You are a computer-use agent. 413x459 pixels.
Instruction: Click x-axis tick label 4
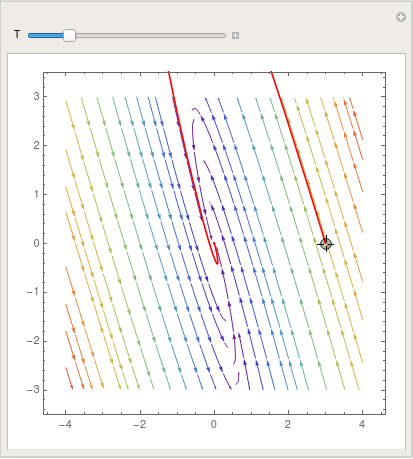[362, 424]
